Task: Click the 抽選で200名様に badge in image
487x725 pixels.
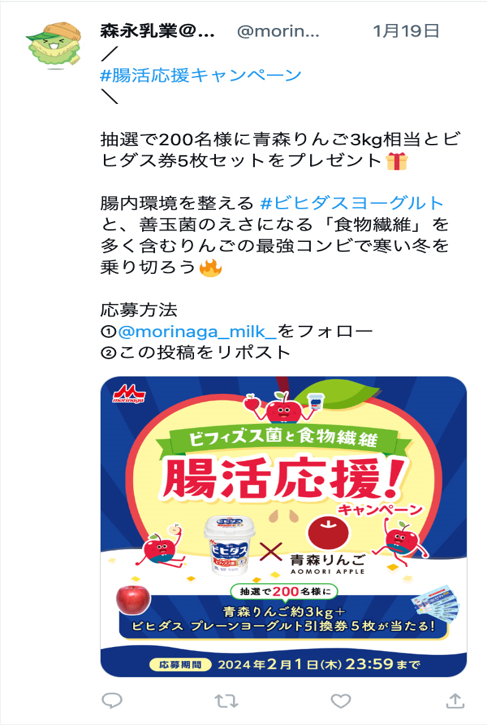Action: (x=284, y=591)
